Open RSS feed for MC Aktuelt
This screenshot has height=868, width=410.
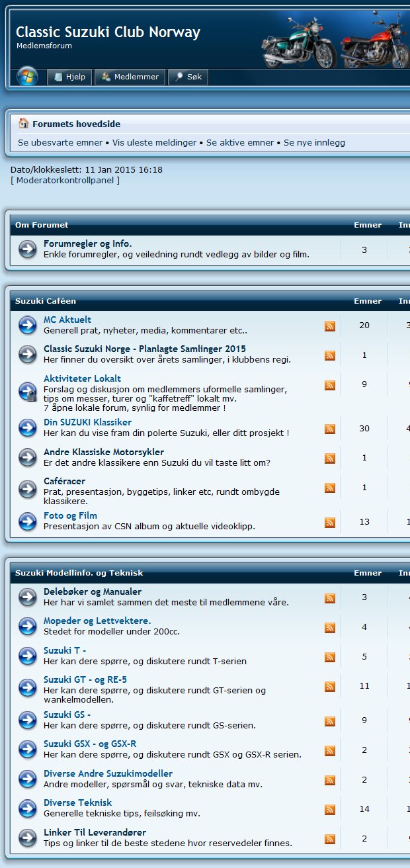(329, 325)
